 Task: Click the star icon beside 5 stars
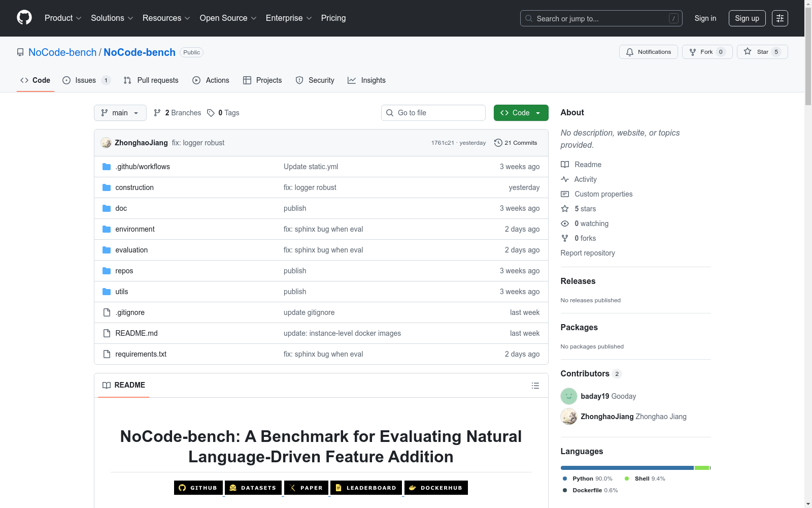(x=565, y=209)
